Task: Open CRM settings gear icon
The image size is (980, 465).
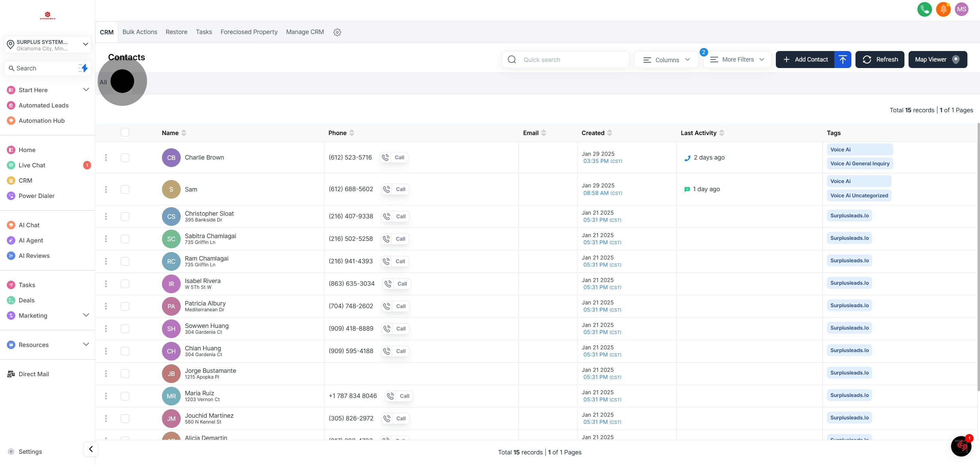Action: tap(337, 32)
